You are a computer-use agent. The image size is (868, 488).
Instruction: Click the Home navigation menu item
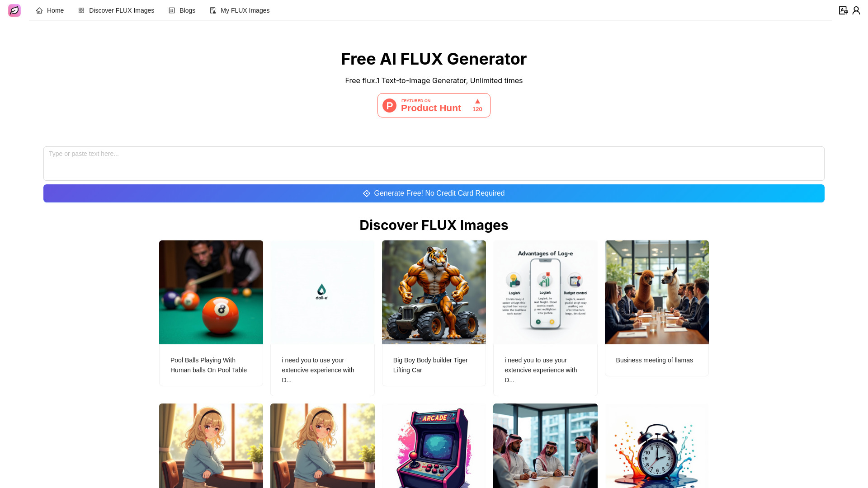pos(49,10)
